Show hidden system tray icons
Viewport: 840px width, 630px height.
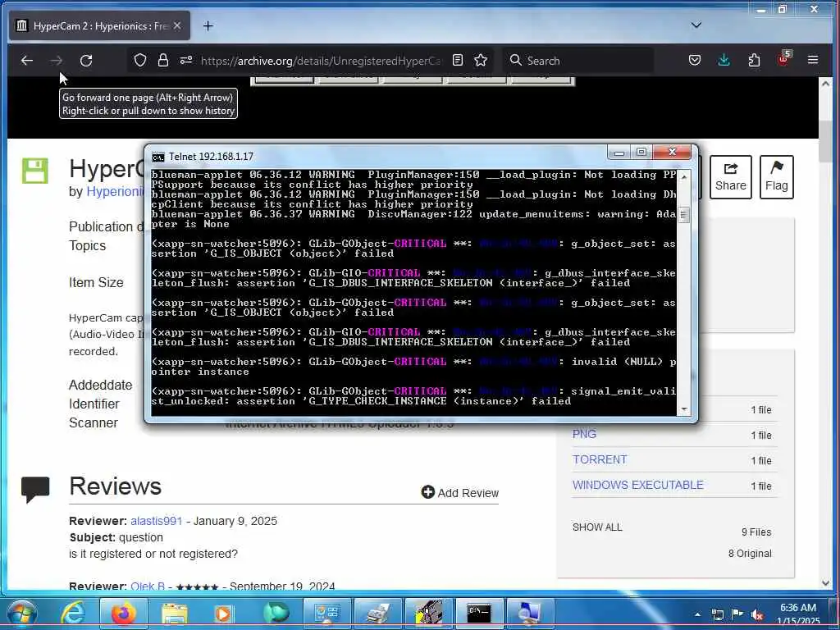tap(697, 614)
